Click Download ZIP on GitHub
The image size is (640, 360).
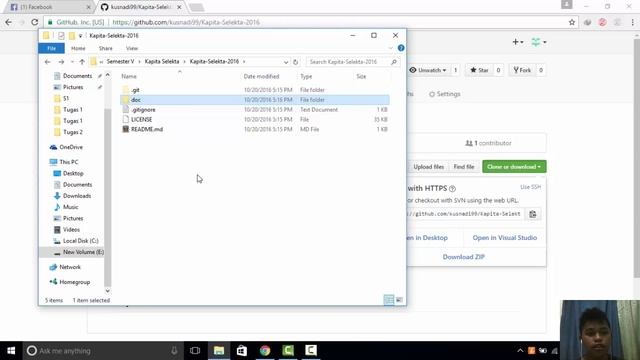(x=463, y=257)
